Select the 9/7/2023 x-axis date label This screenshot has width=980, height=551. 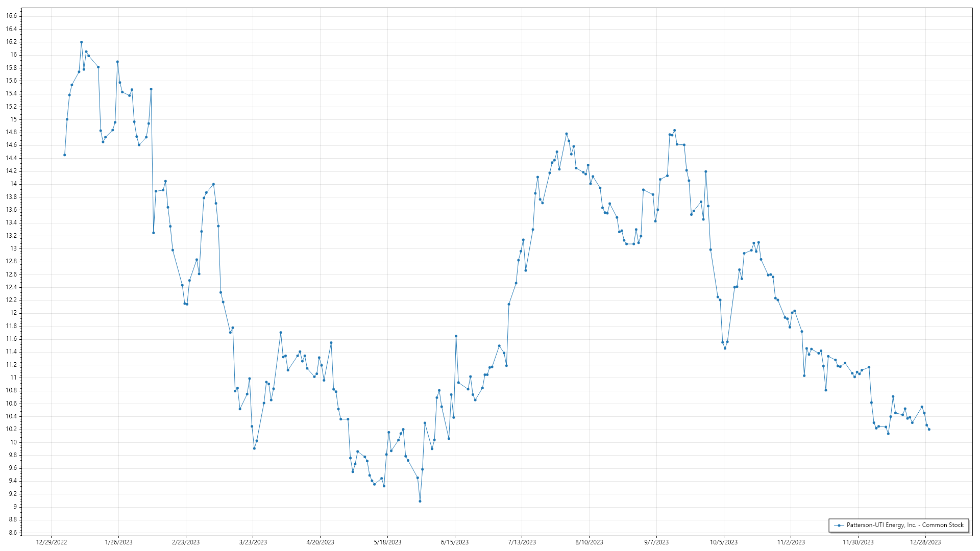[656, 542]
